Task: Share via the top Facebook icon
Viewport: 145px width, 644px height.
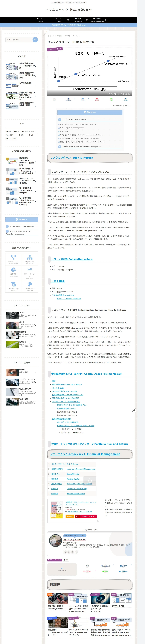Action: [68, 99]
